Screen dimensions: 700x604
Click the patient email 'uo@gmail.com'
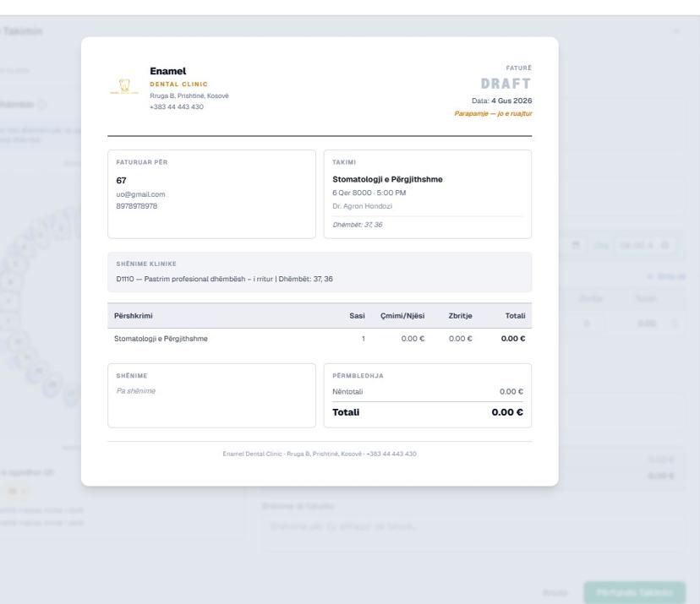point(140,194)
